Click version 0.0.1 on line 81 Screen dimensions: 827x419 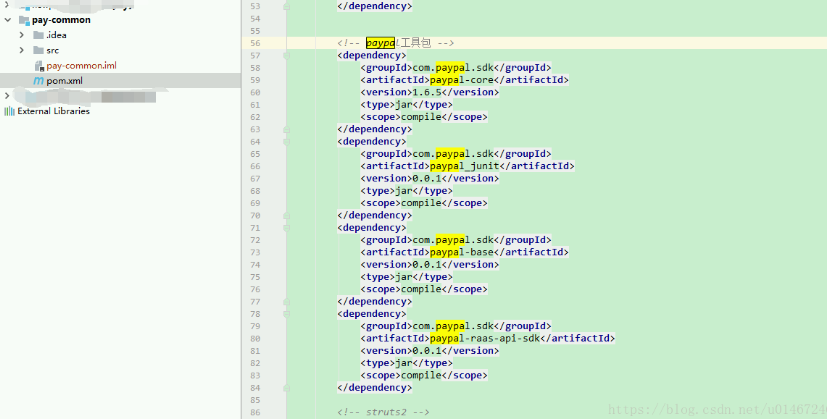point(427,351)
